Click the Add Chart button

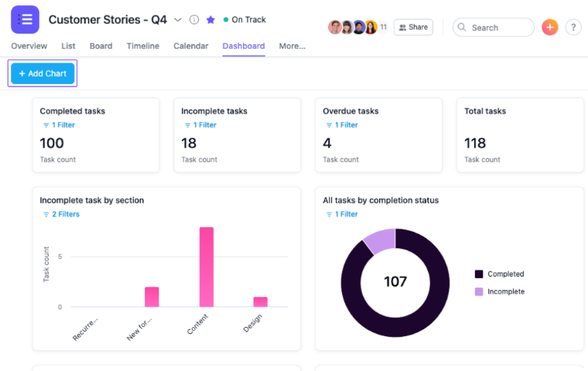pos(43,73)
